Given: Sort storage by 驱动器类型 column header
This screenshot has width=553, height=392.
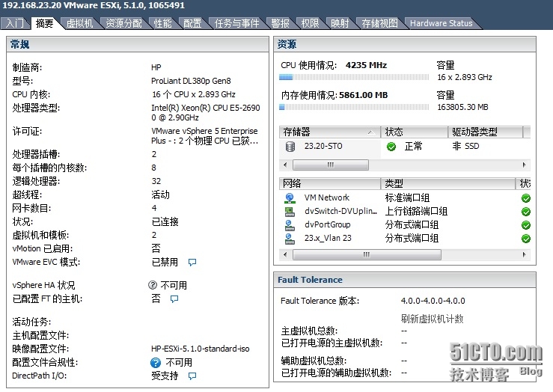Looking at the screenshot, I should 486,132.
